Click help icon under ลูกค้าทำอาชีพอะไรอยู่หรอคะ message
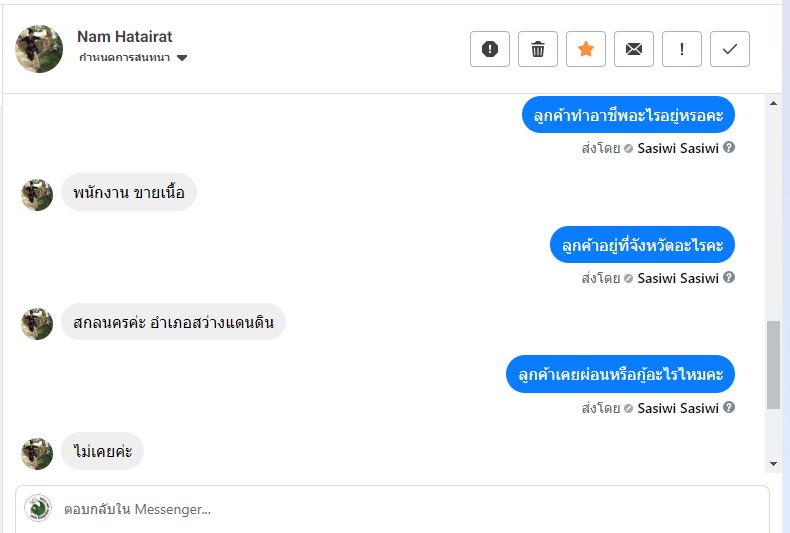Screen dimensions: 790x533 click(x=729, y=148)
